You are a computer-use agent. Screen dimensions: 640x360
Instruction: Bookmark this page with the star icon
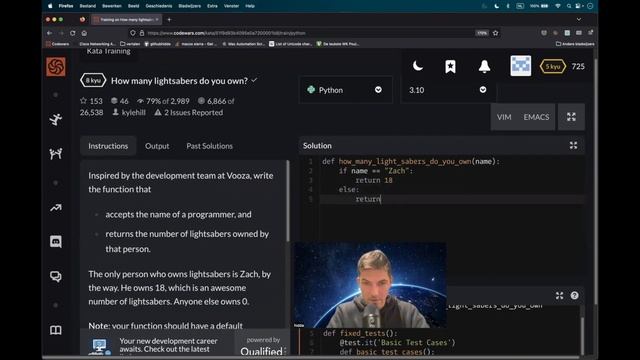tap(496, 33)
